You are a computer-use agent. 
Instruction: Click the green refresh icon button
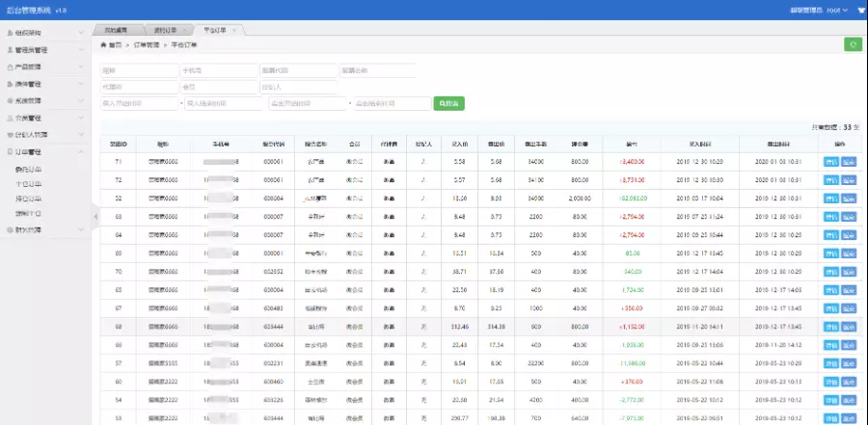tap(853, 44)
